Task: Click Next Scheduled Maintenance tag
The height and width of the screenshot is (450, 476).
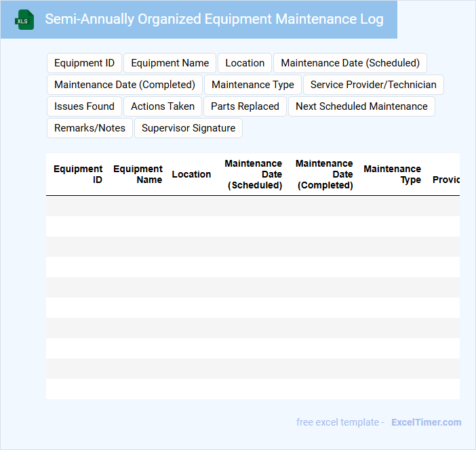Action: point(361,106)
